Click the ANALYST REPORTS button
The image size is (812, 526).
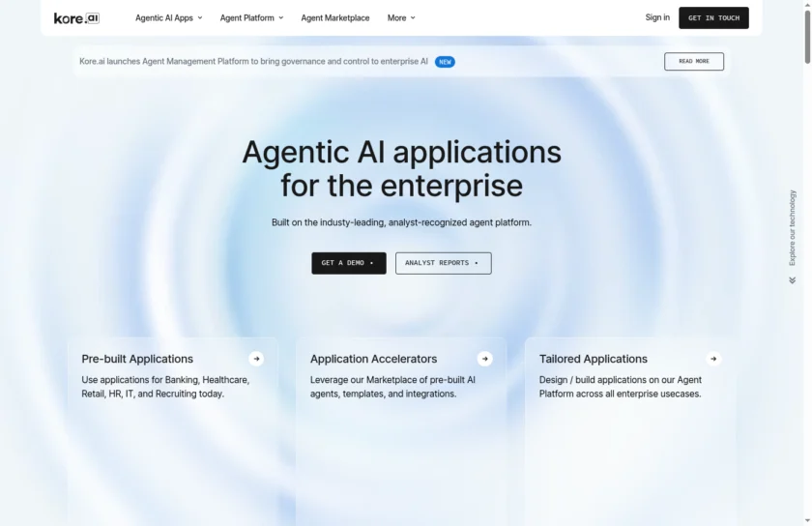click(444, 263)
